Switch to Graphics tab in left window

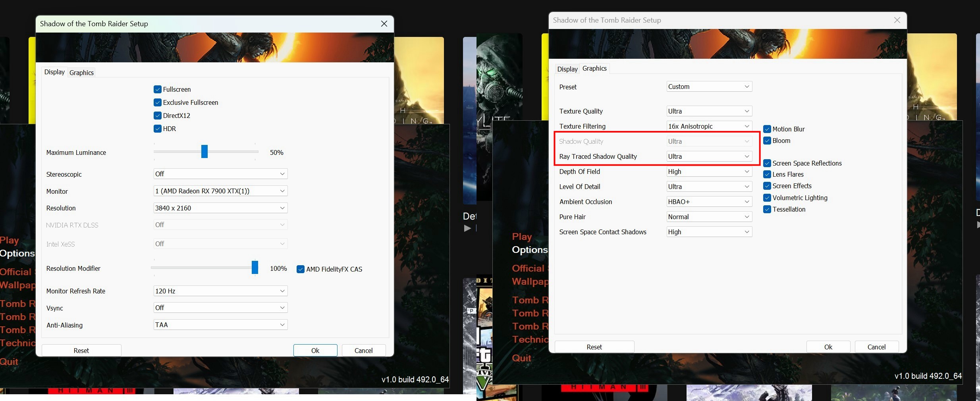[81, 73]
